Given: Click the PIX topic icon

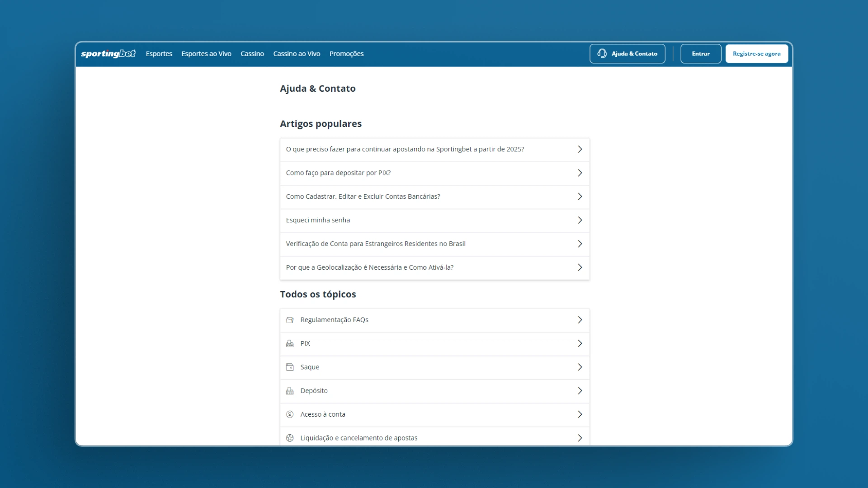Looking at the screenshot, I should (290, 343).
